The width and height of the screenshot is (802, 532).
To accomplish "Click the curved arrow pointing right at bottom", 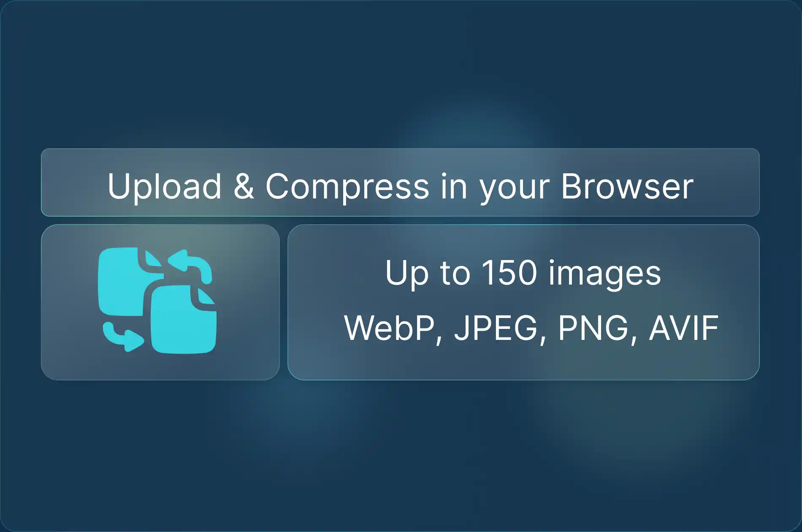I will pos(123,337).
